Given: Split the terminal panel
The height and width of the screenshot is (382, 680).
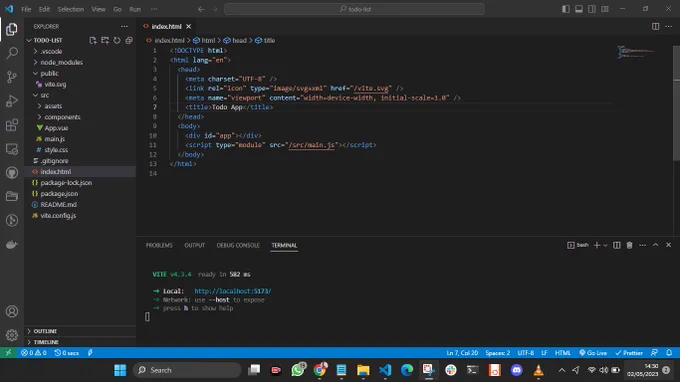Looking at the screenshot, I should (617, 245).
